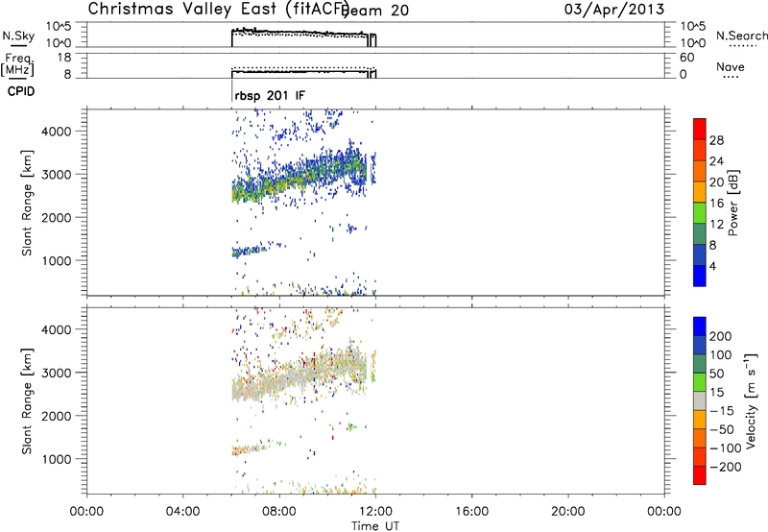Click the 4 tick on Power colorbar

(712, 266)
